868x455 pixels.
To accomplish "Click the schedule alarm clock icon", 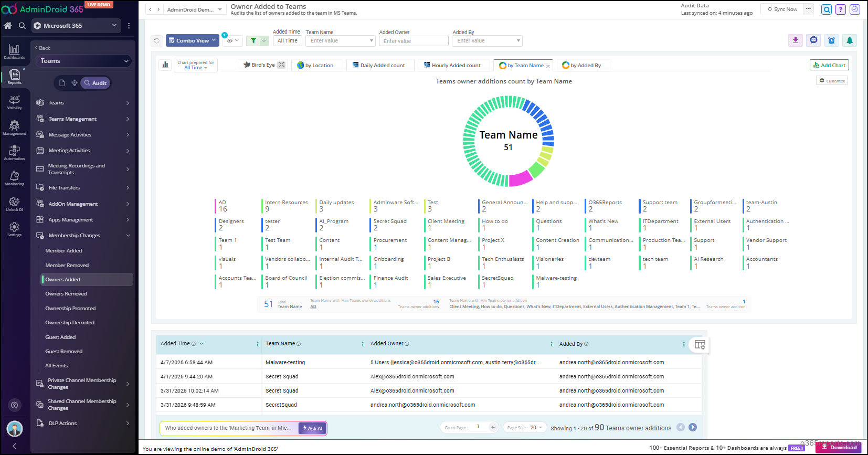I will tap(831, 40).
